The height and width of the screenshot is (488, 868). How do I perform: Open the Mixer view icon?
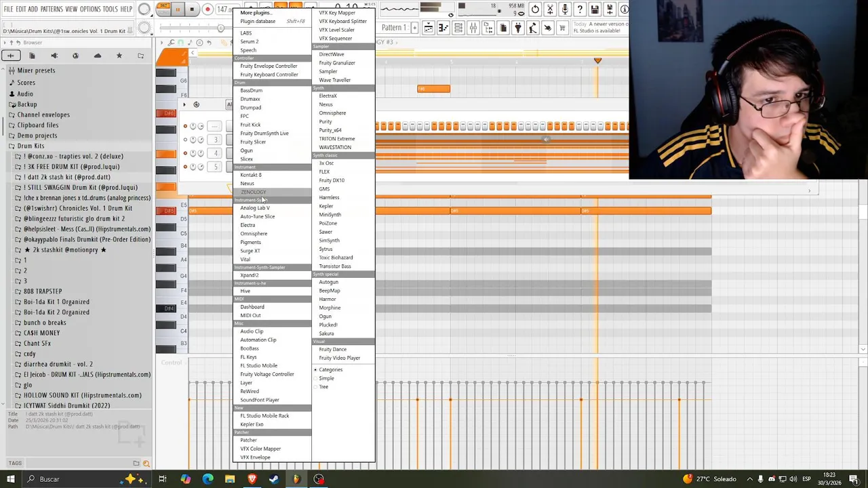(x=473, y=28)
